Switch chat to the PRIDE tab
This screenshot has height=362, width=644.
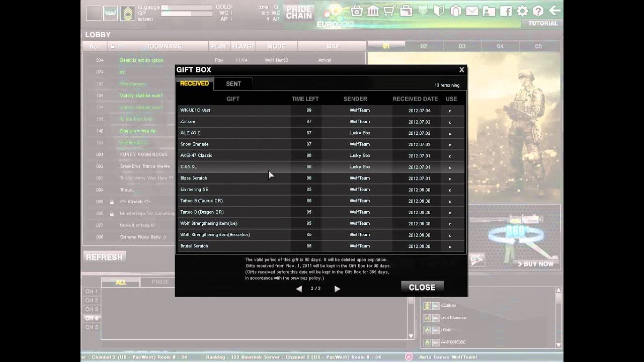160,282
